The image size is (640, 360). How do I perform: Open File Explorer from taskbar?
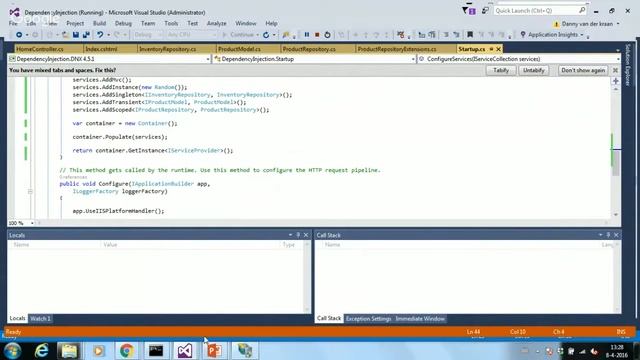click(69, 351)
